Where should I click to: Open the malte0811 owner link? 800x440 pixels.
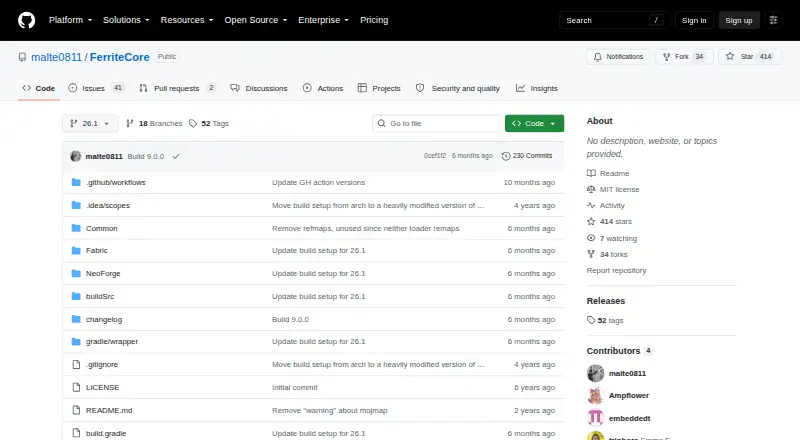tap(56, 57)
